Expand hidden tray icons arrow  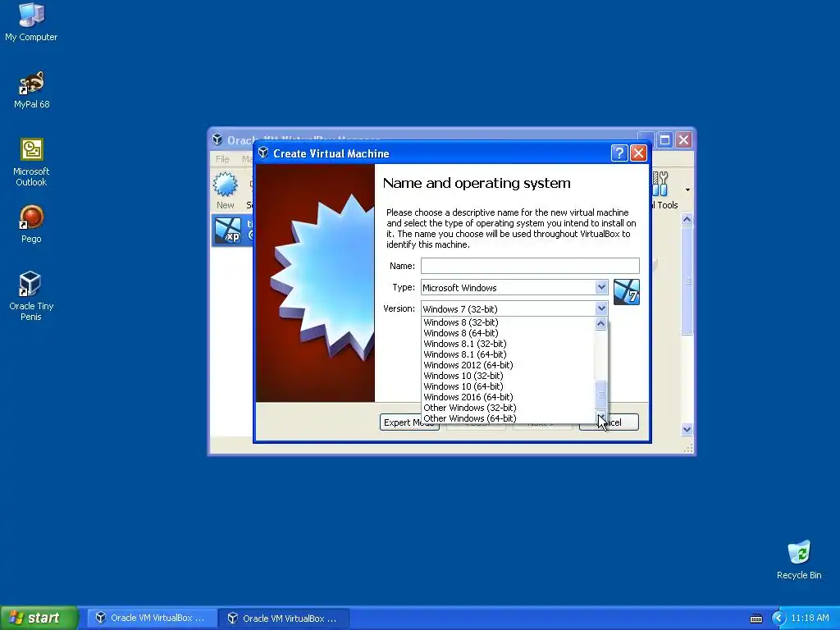click(778, 619)
